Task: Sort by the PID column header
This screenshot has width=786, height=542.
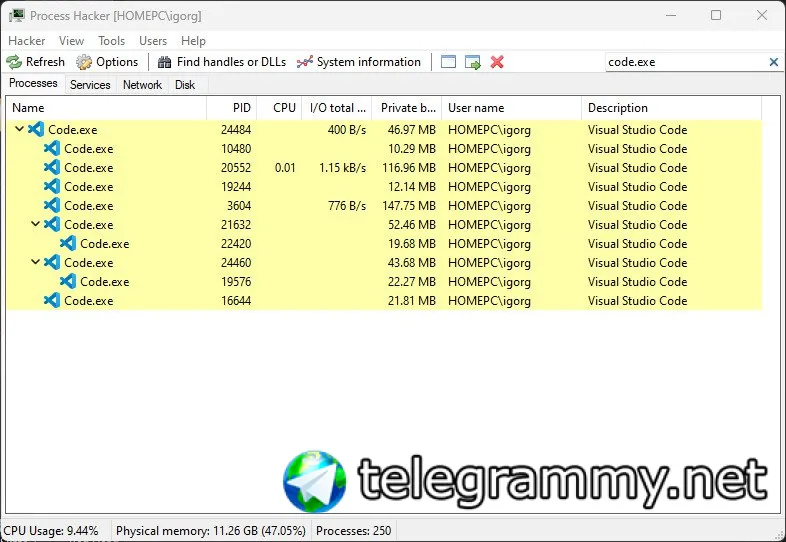Action: 232,108
